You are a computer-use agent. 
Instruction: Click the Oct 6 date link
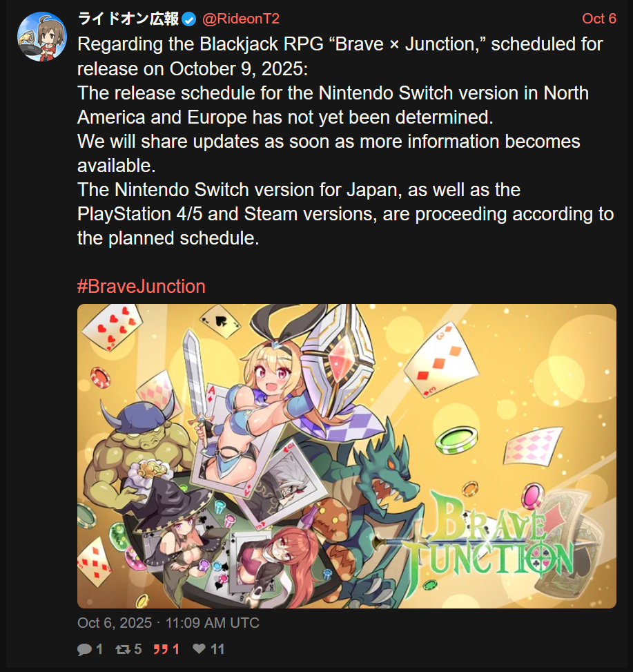(598, 19)
